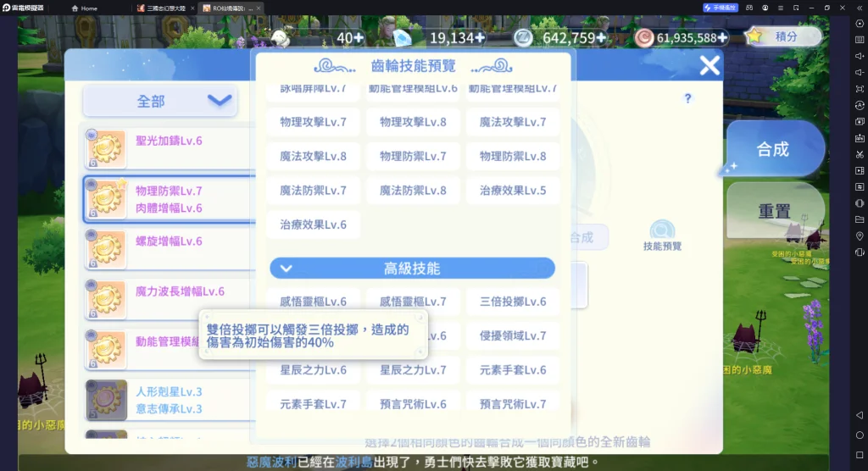Image resolution: width=868 pixels, height=471 pixels.
Task: Click the 手柄操控 gamepad control button
Action: [x=721, y=8]
